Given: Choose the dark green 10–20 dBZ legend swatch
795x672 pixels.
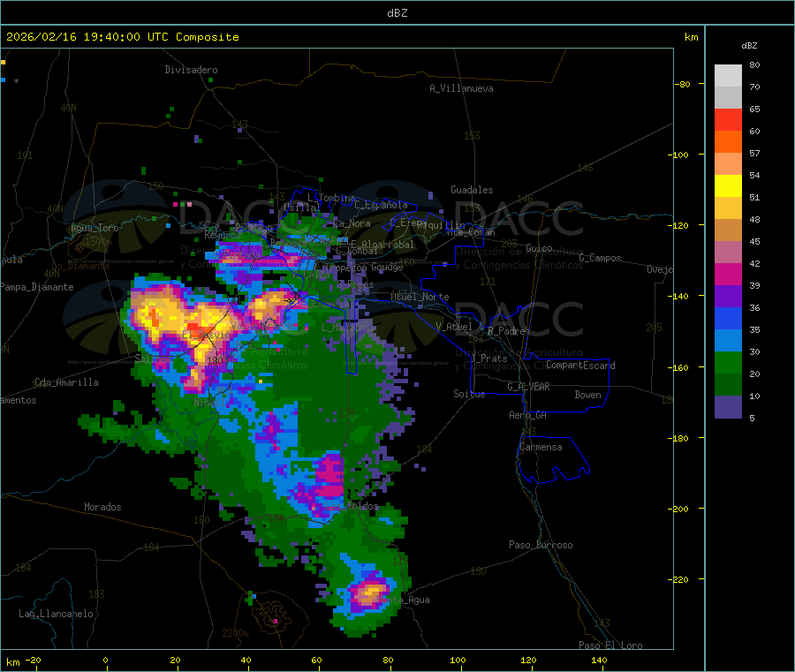Looking at the screenshot, I should (x=728, y=385).
